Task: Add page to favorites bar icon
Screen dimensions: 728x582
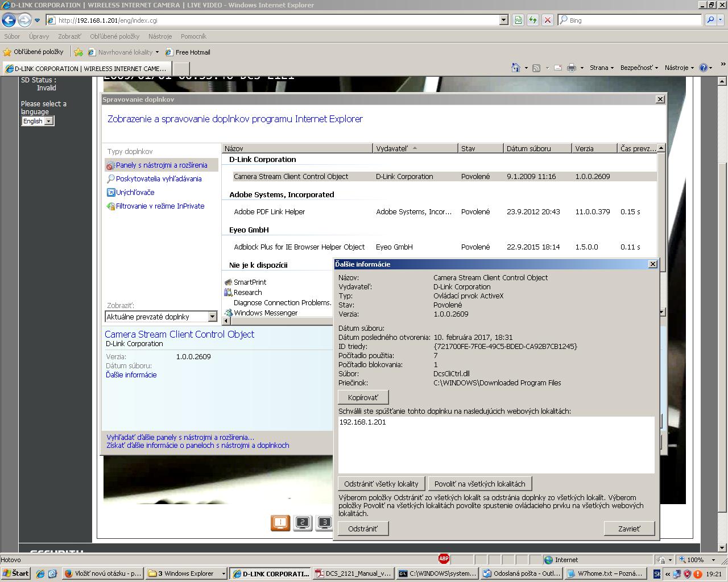Action: point(78,52)
